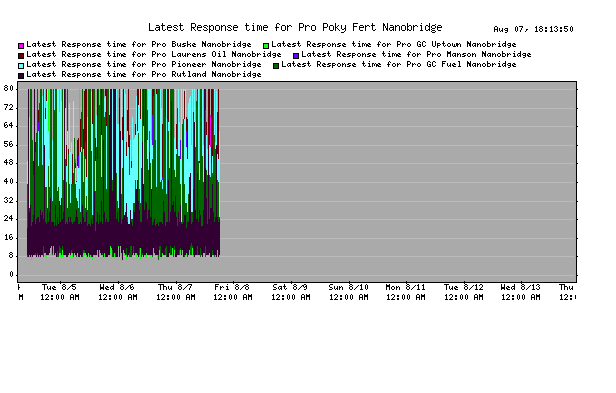Click the Wed 8/13 date axis label
616x393 pixels.
520,287
